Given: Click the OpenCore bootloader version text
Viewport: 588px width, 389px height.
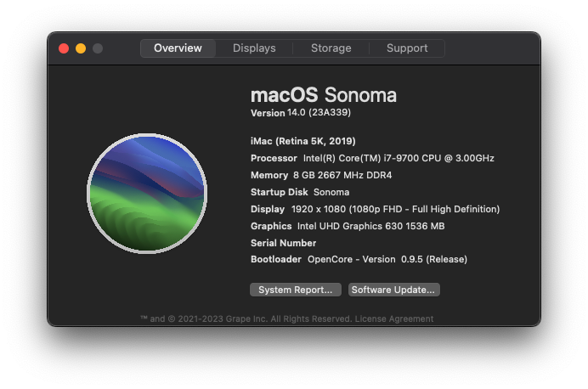Looking at the screenshot, I should pos(387,259).
